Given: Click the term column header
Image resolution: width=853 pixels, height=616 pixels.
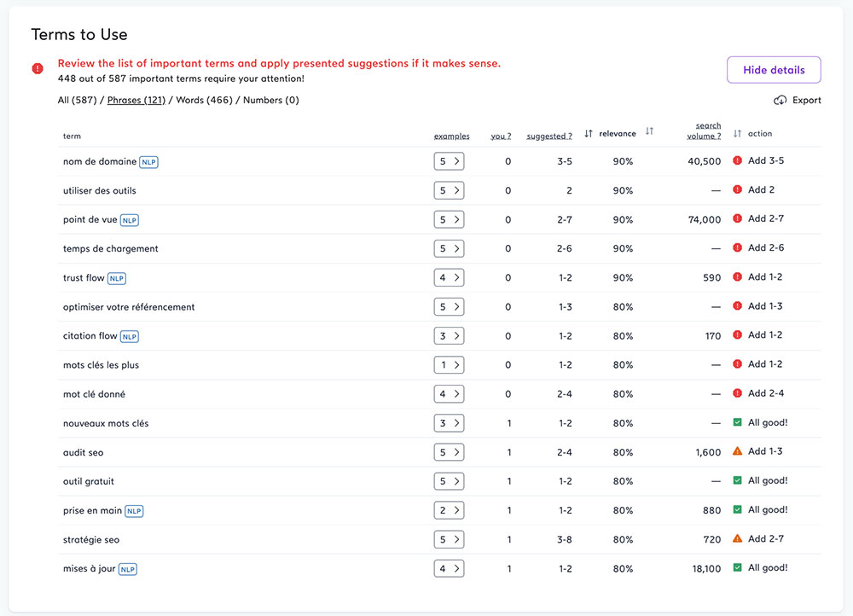Looking at the screenshot, I should pos(72,136).
